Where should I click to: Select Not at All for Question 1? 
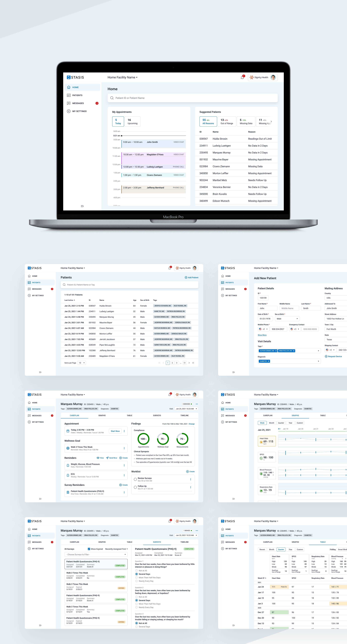(137, 571)
